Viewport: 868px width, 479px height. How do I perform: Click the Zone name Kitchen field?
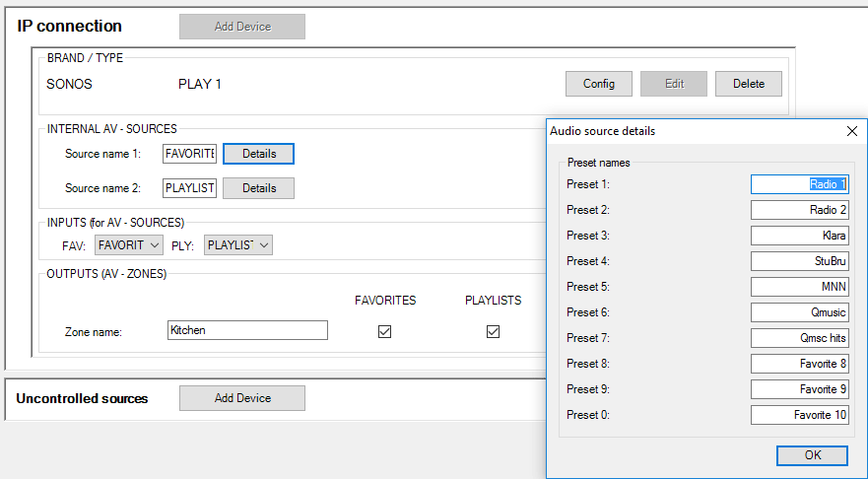[247, 330]
